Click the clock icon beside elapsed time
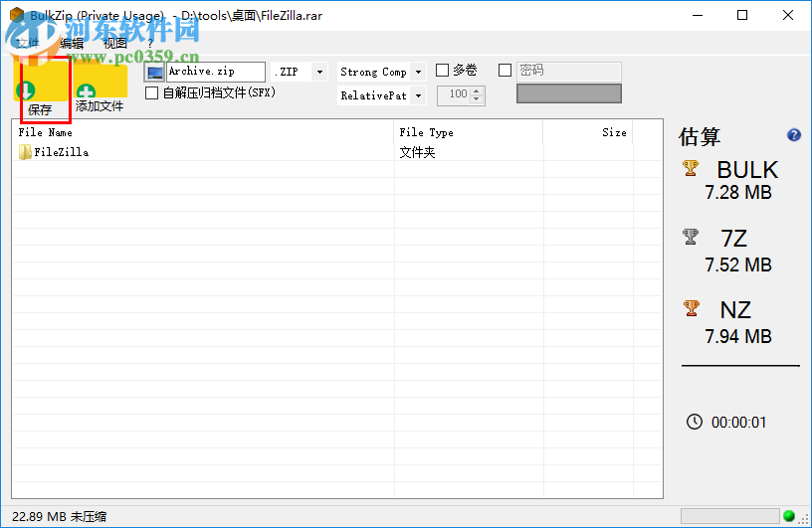The width and height of the screenshot is (812, 528). 695,422
